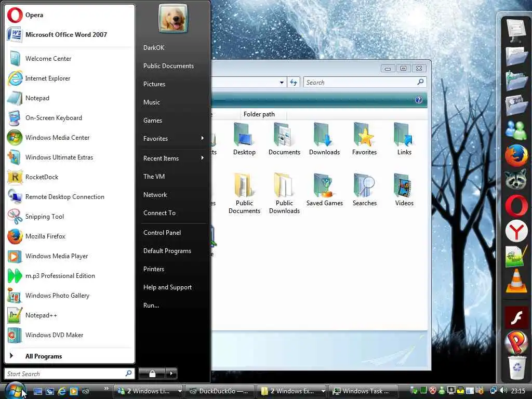The image size is (532, 399).
Task: Expand the Windows Explorer taskbar group dropdown
Action: pos(323,391)
